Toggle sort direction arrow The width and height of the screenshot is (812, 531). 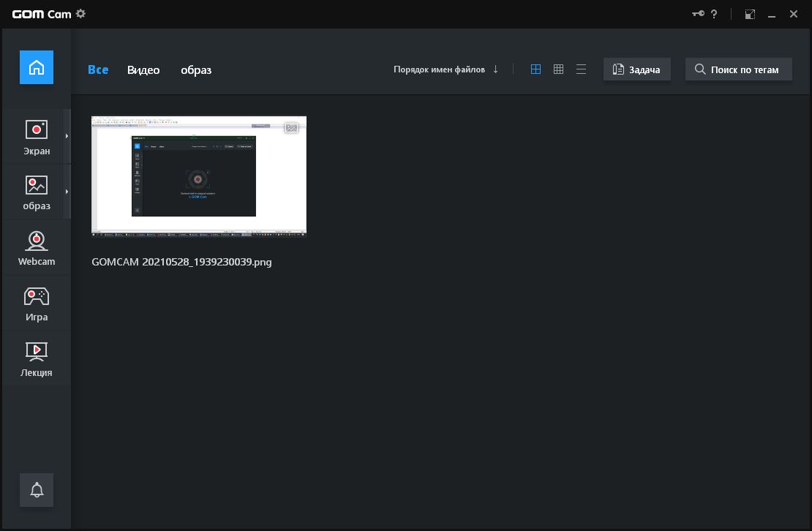[x=495, y=69]
